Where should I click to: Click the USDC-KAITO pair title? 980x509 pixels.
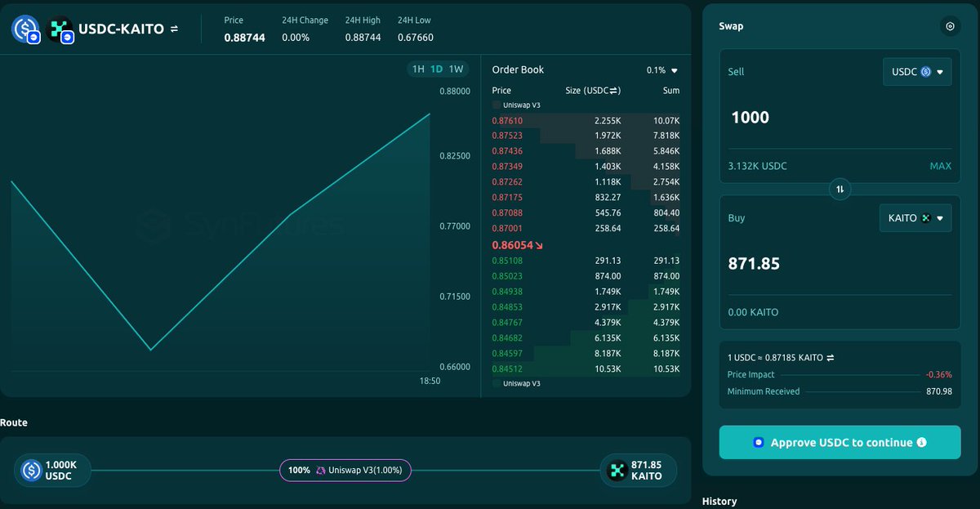tap(122, 29)
